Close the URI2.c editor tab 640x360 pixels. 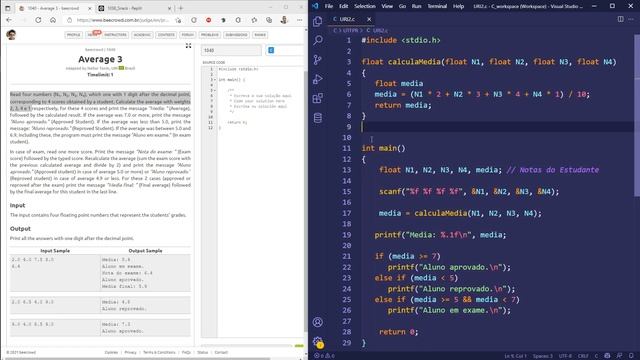pos(369,19)
